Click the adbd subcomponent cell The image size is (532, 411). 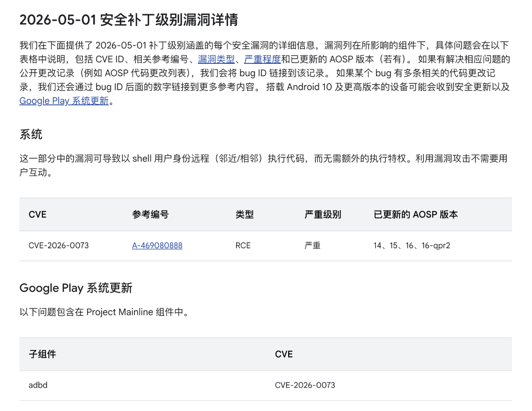pos(38,385)
